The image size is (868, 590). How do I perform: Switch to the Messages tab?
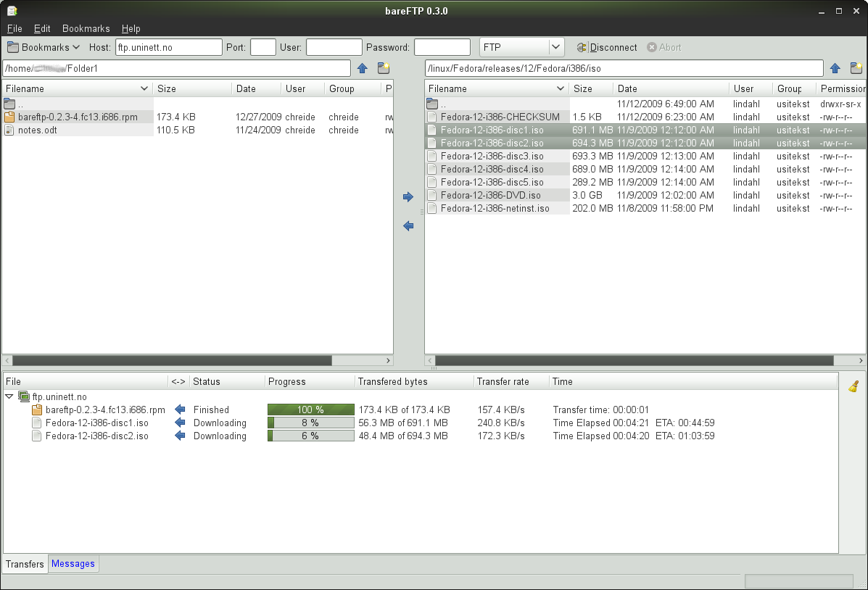click(x=73, y=564)
